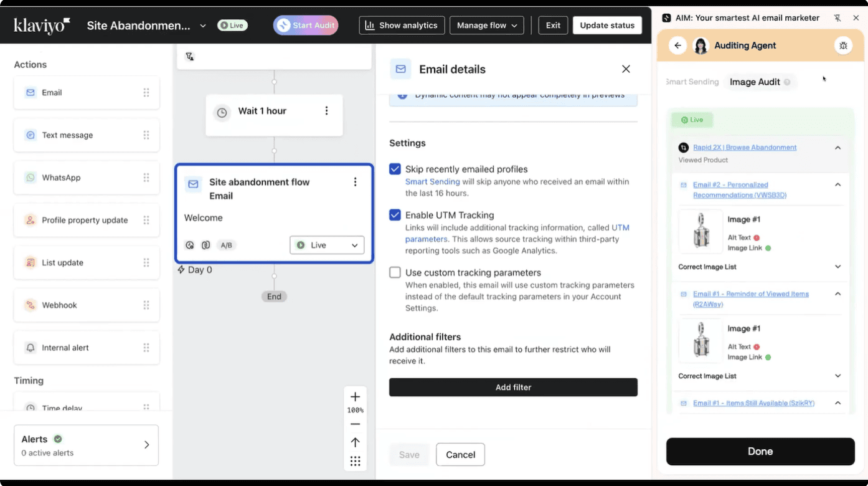Switch to the Image Audit tab
The image size is (868, 486).
tap(755, 82)
